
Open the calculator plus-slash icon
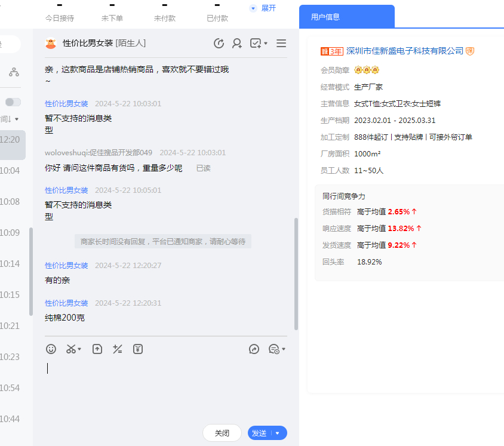point(118,349)
